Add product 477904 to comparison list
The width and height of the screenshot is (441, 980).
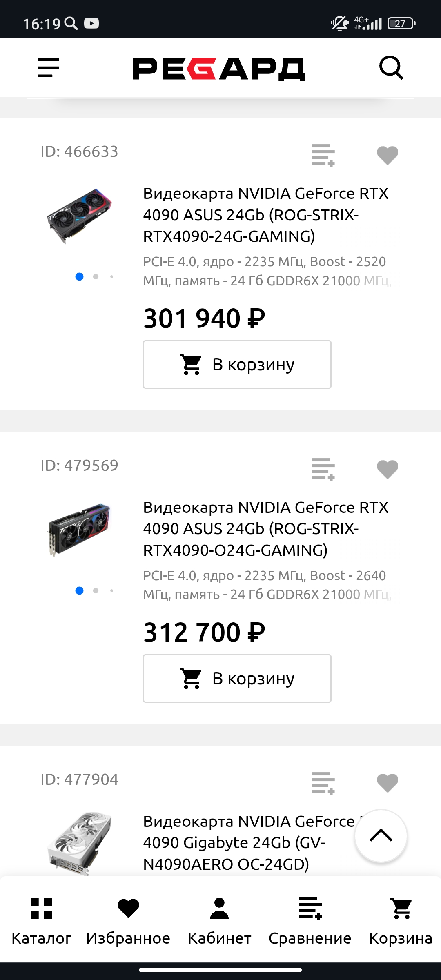pos(323,783)
